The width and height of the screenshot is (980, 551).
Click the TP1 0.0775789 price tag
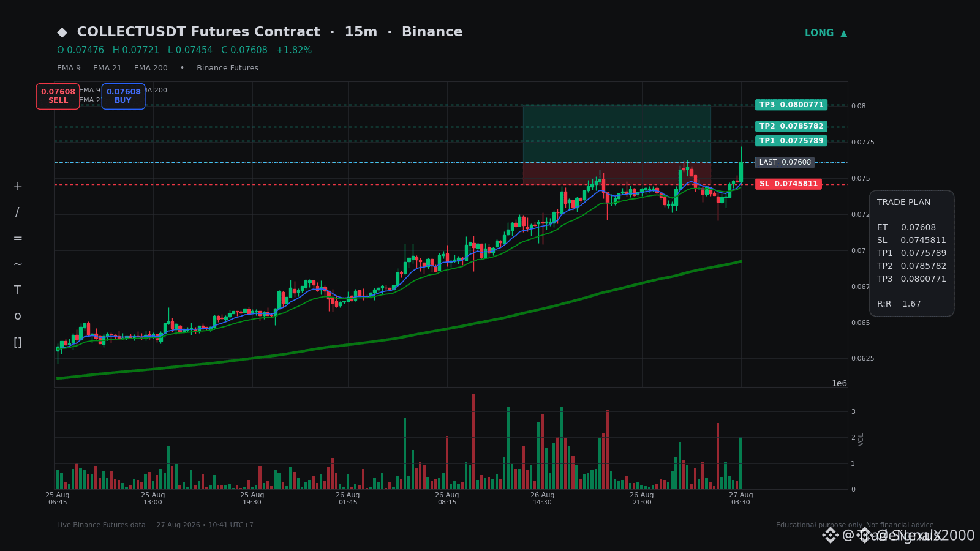(x=791, y=141)
